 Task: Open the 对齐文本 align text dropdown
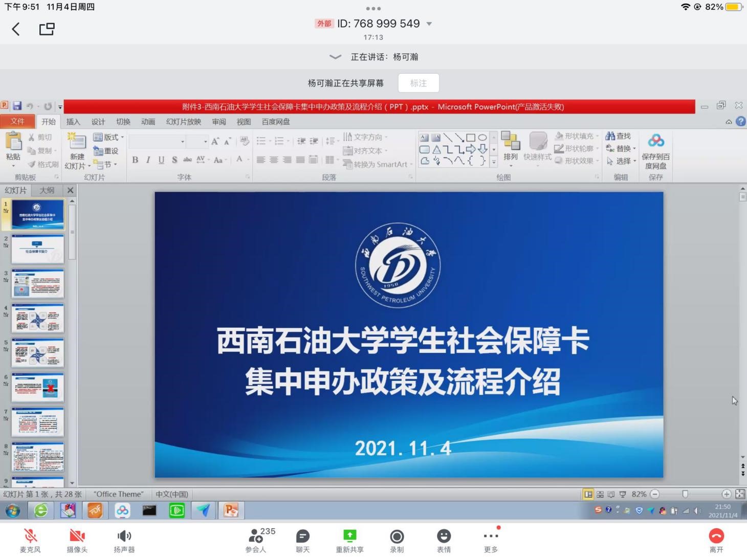click(365, 151)
